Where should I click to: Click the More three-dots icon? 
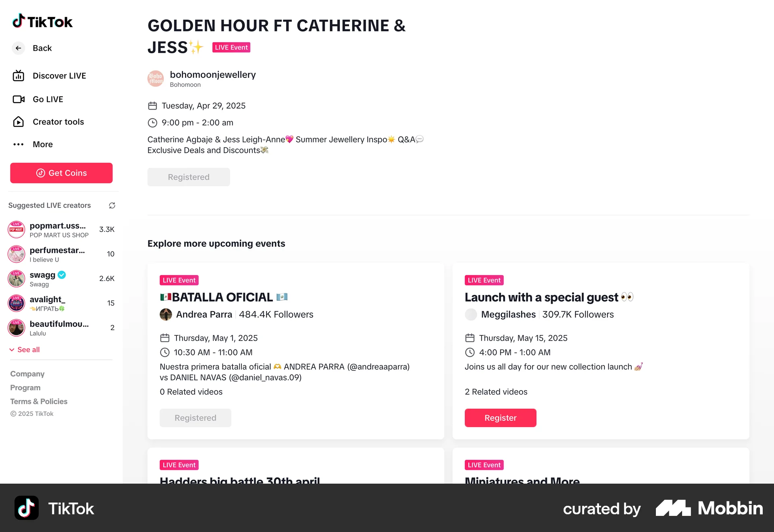point(19,144)
